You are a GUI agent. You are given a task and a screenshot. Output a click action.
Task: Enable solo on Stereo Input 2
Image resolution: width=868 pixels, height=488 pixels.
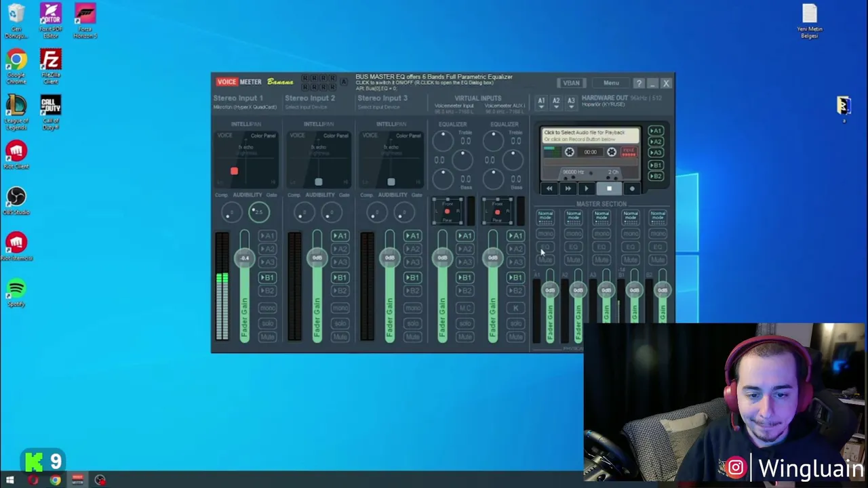pyautogui.click(x=340, y=323)
